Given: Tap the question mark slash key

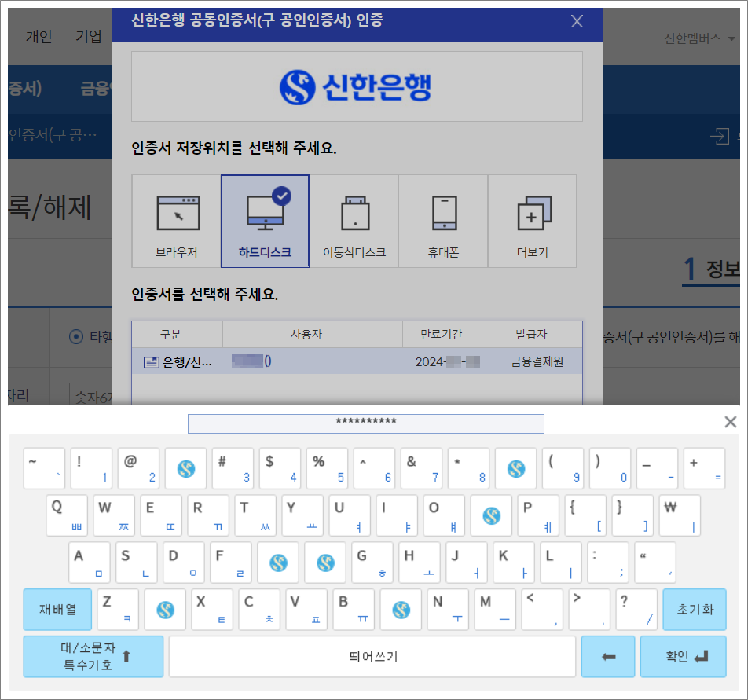Looking at the screenshot, I should [x=637, y=610].
